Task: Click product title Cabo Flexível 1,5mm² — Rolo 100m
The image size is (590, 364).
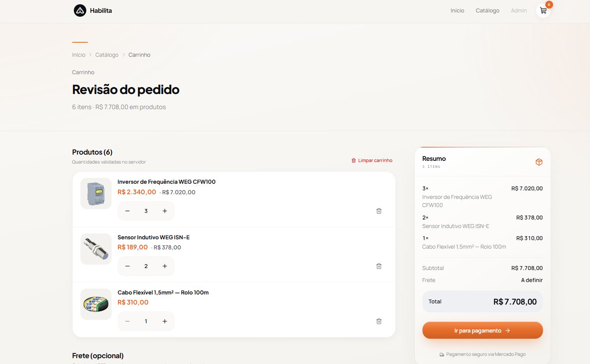Action: pyautogui.click(x=163, y=293)
